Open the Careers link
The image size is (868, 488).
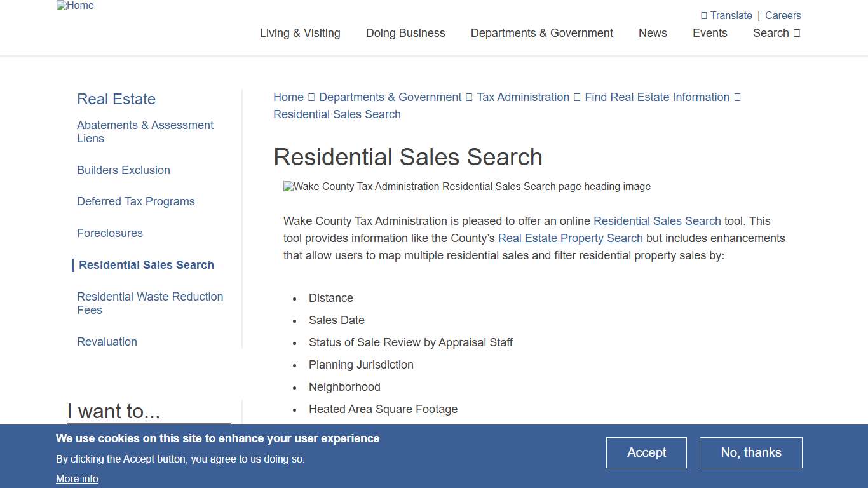(x=783, y=15)
